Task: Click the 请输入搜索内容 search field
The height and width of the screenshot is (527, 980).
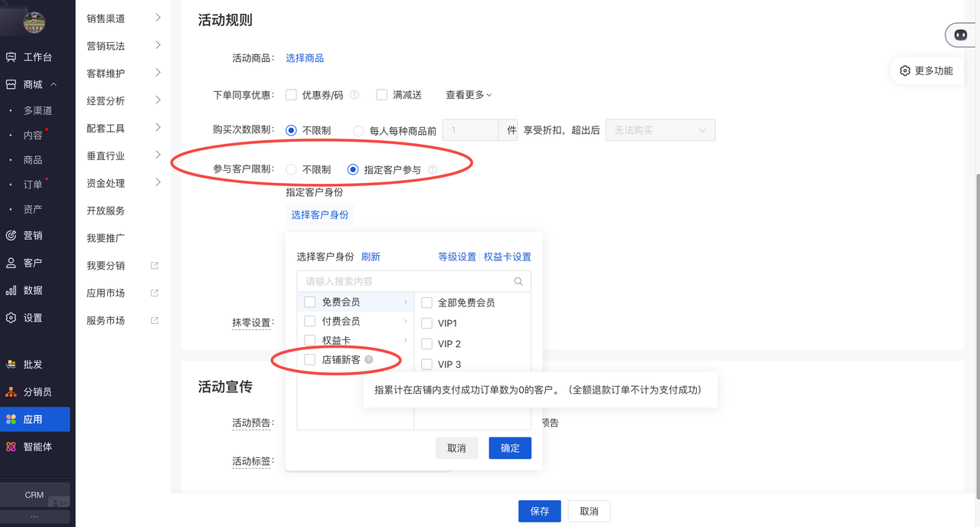Action: tap(406, 281)
